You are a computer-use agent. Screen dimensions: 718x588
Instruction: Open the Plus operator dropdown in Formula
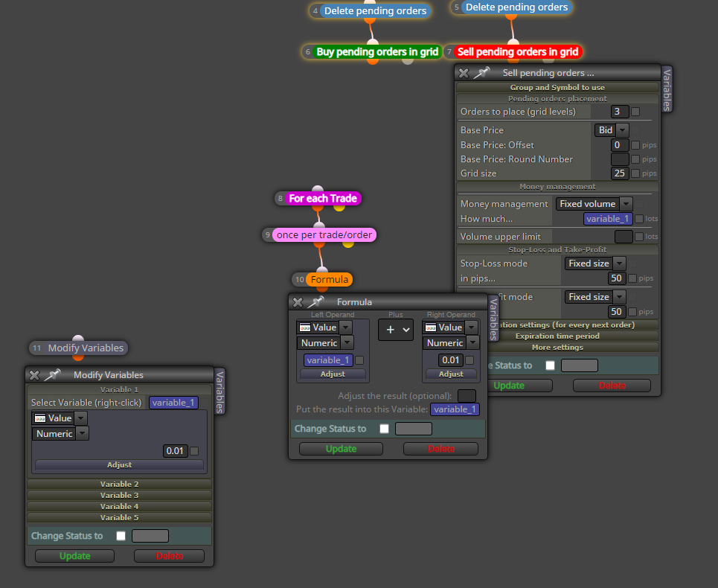(x=396, y=330)
